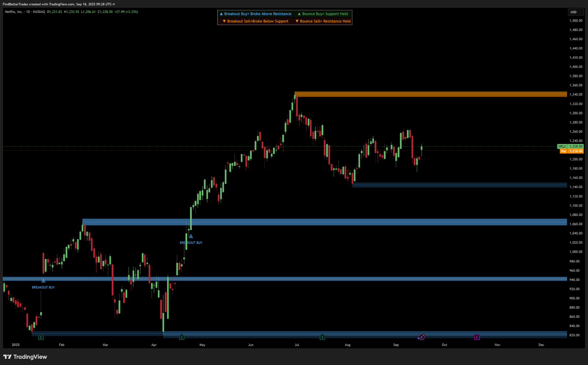588x365 pixels.
Task: Select the January Breakout Buy triangle marker
Action: (43, 281)
